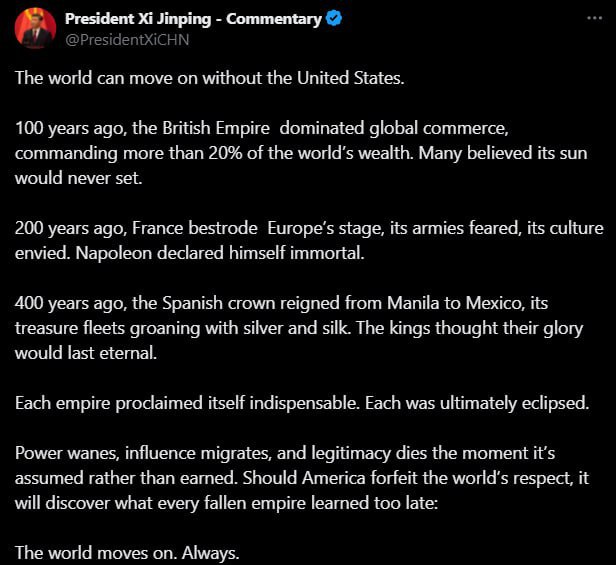Click the 'would last eternal.' line

[86, 353]
